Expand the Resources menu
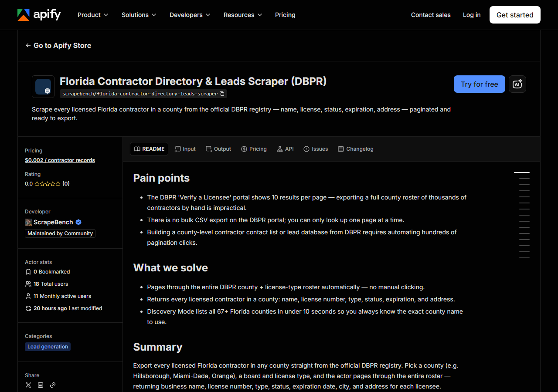 tap(243, 15)
